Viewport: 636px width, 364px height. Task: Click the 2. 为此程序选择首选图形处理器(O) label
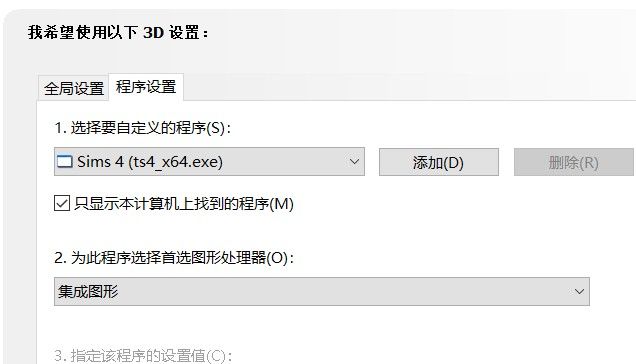(174, 258)
